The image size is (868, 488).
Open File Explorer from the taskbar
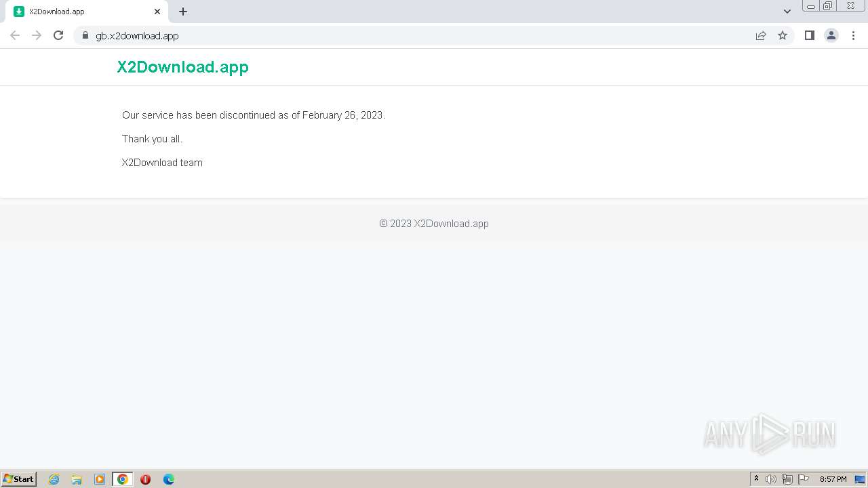tap(77, 479)
